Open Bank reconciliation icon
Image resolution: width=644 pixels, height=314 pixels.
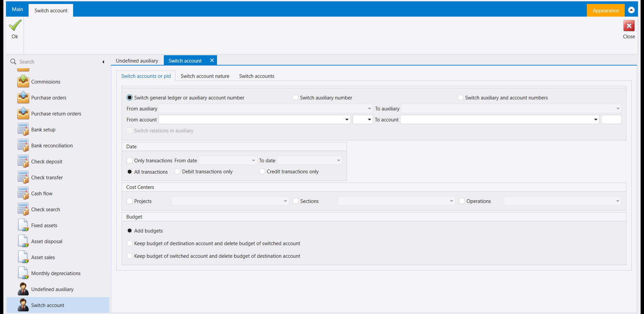tap(23, 145)
